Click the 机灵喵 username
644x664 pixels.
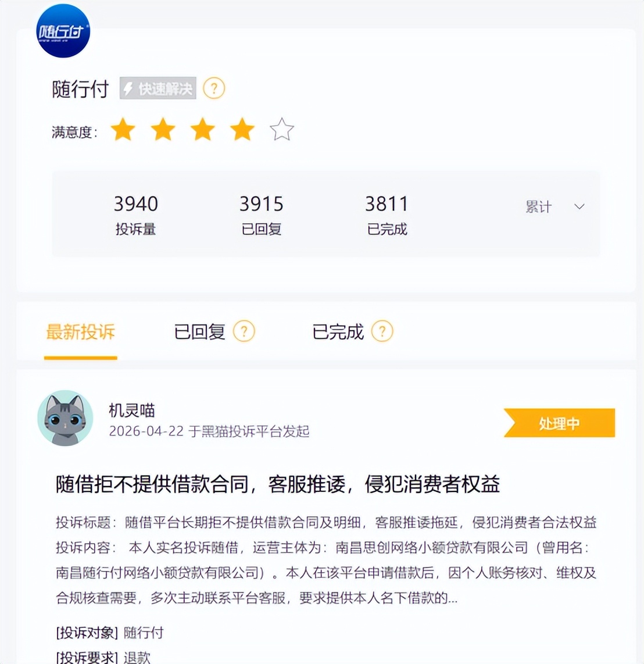pyautogui.click(x=132, y=410)
